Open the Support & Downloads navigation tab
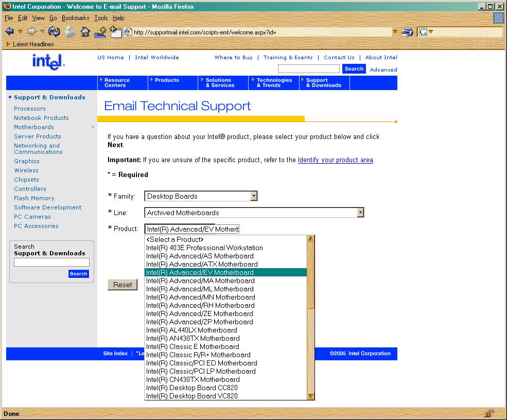507x420 pixels. [x=324, y=83]
